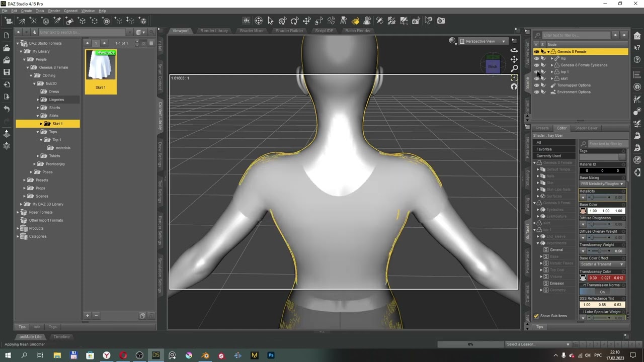Hide the Genesis 8 Female Eyelashes node
Screen dimensions: 644x362
coord(536,65)
